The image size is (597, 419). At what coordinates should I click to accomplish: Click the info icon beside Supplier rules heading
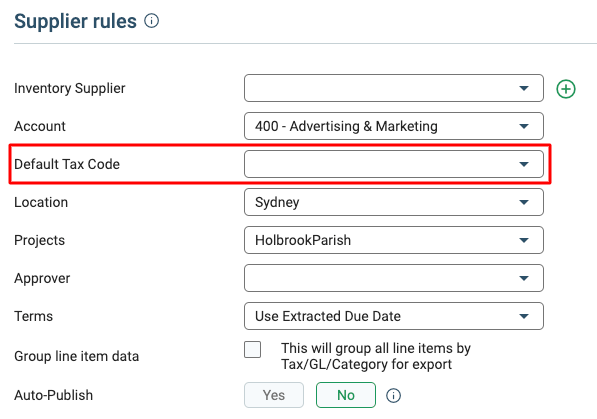pyautogui.click(x=152, y=21)
